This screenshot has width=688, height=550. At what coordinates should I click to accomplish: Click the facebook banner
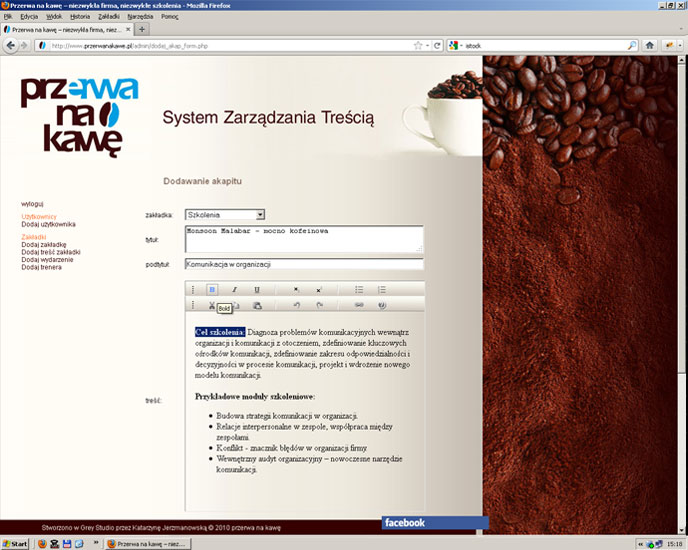click(435, 523)
